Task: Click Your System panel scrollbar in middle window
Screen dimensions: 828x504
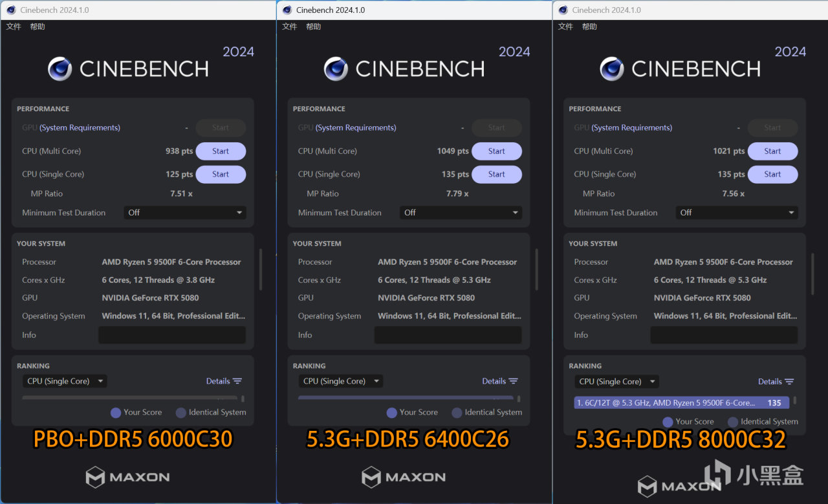Action: point(536,270)
